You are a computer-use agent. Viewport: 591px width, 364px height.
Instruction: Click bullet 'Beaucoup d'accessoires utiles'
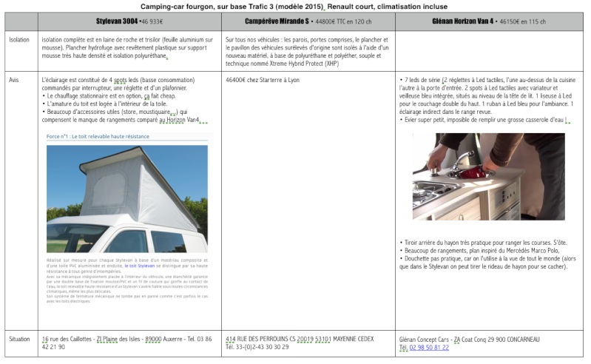click(124, 115)
